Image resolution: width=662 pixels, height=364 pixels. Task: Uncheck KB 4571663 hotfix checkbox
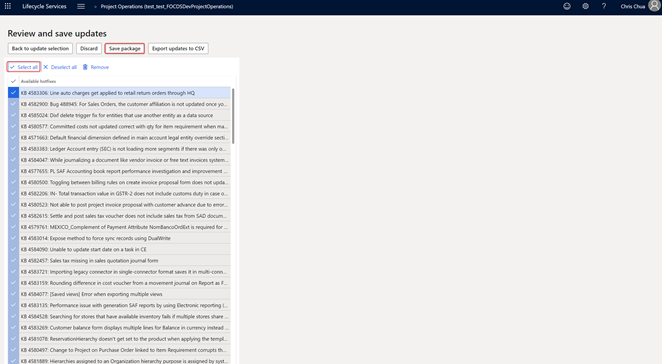click(x=13, y=138)
